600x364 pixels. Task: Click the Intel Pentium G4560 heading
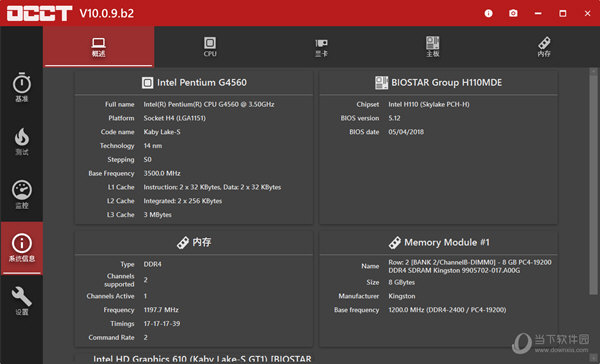tap(202, 83)
